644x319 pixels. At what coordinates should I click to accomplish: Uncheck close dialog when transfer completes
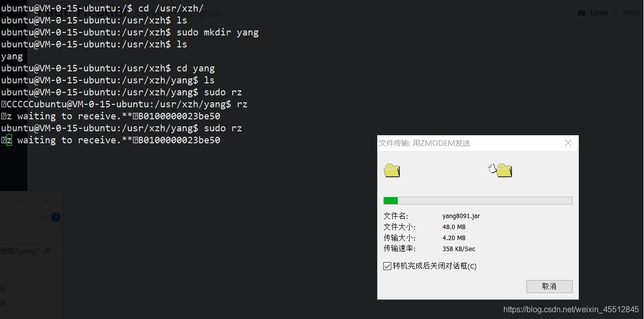[x=387, y=266]
